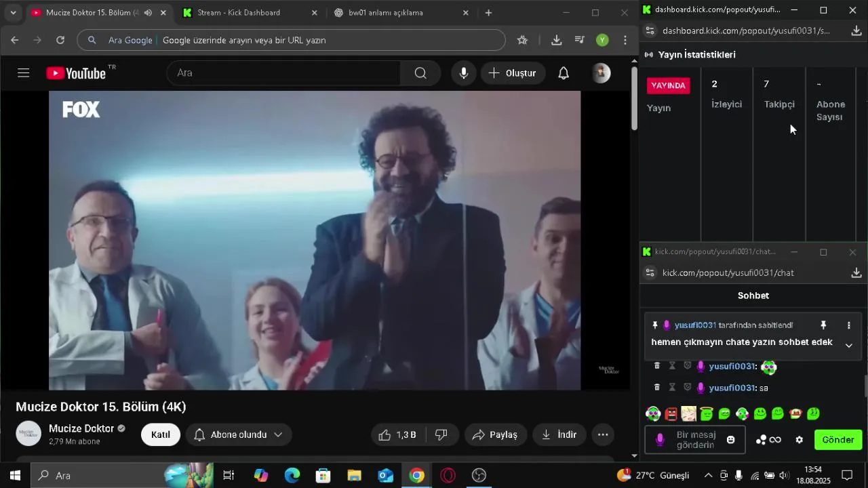The height and width of the screenshot is (488, 868).
Task: Open the Mucize Doktor channel avatar
Action: pyautogui.click(x=28, y=434)
